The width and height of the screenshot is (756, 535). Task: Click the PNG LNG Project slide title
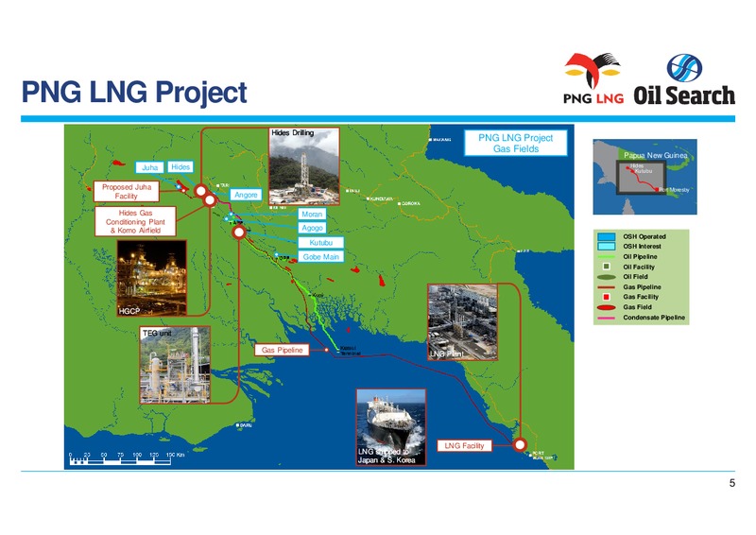[134, 92]
